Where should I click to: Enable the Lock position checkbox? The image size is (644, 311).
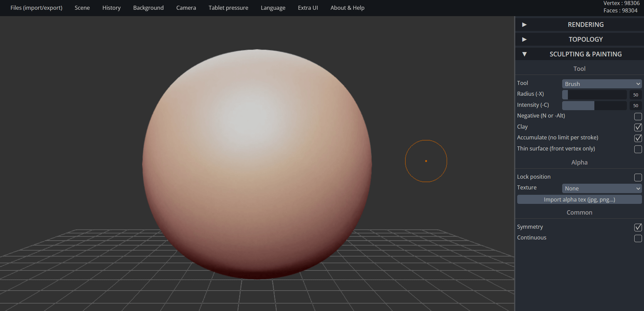(x=638, y=177)
